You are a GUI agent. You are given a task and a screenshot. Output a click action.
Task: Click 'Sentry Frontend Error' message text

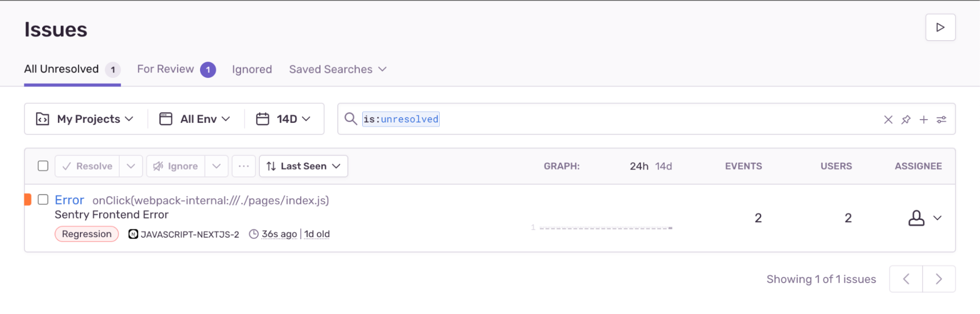click(111, 215)
